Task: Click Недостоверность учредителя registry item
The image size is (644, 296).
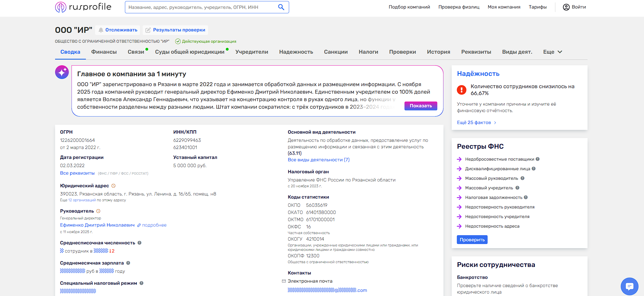Action: 497,217
